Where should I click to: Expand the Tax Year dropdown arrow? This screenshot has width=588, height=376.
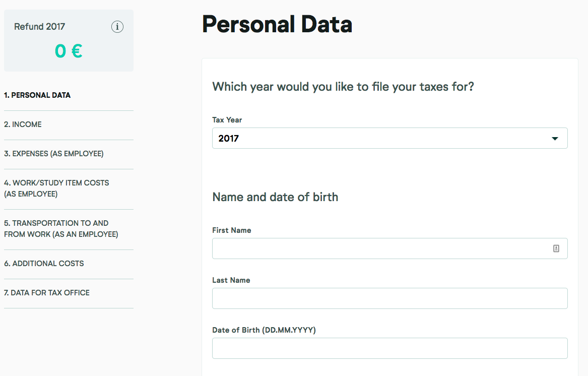(555, 139)
